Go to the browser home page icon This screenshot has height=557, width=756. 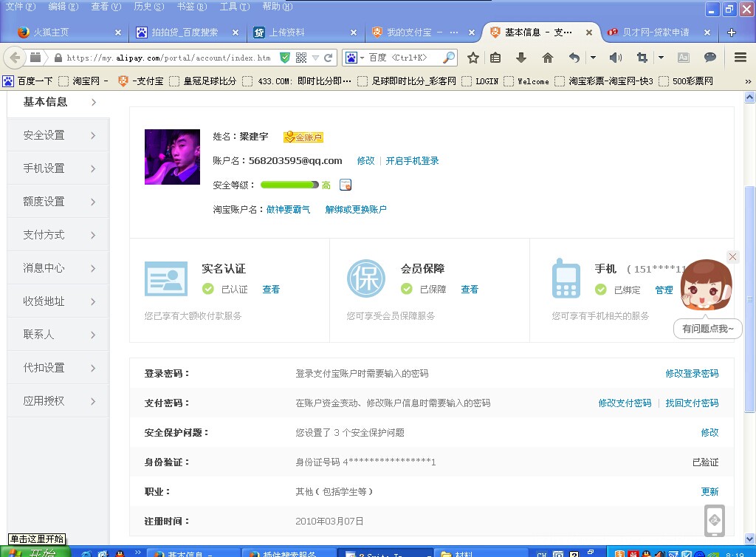[x=548, y=58]
